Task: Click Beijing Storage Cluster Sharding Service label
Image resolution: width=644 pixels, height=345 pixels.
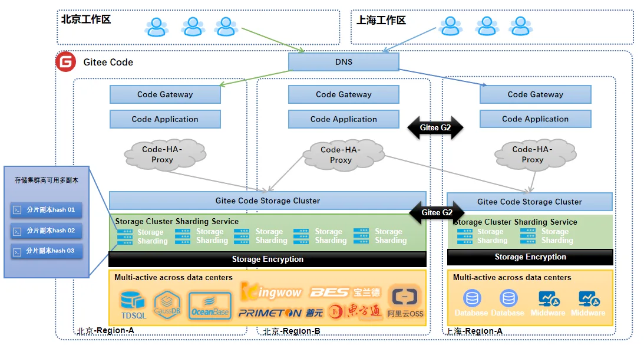Action: (177, 221)
